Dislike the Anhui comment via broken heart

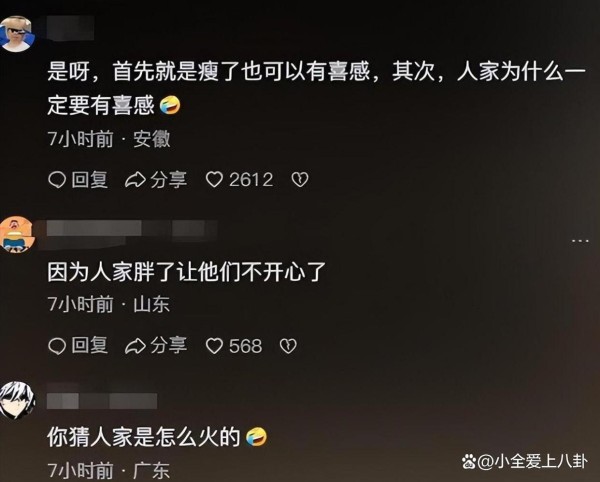tap(300, 179)
